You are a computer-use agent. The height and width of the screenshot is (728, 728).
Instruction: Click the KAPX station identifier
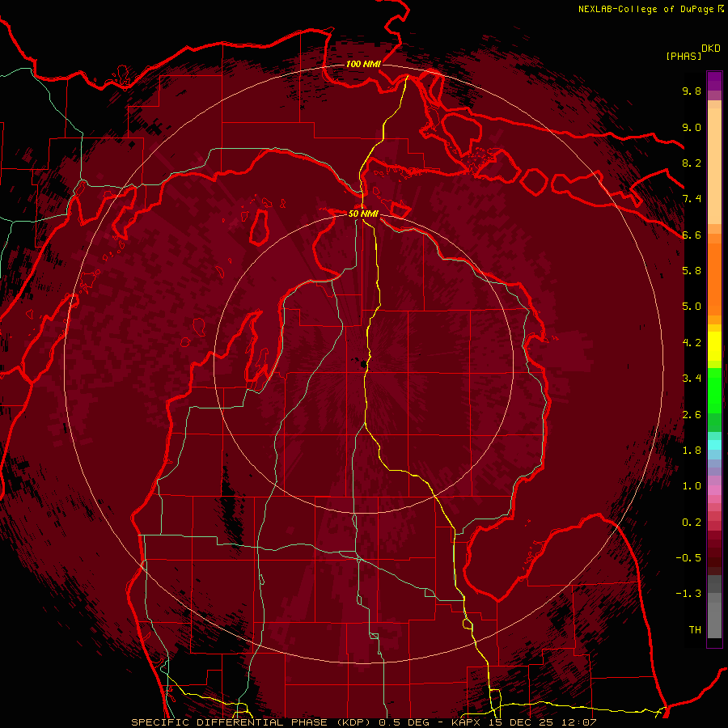click(x=466, y=722)
